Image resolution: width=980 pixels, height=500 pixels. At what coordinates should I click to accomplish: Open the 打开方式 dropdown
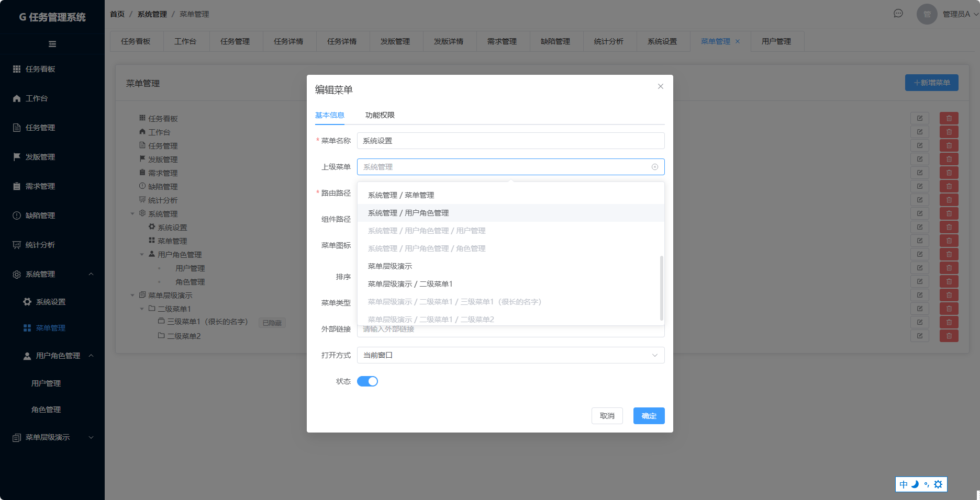click(511, 355)
